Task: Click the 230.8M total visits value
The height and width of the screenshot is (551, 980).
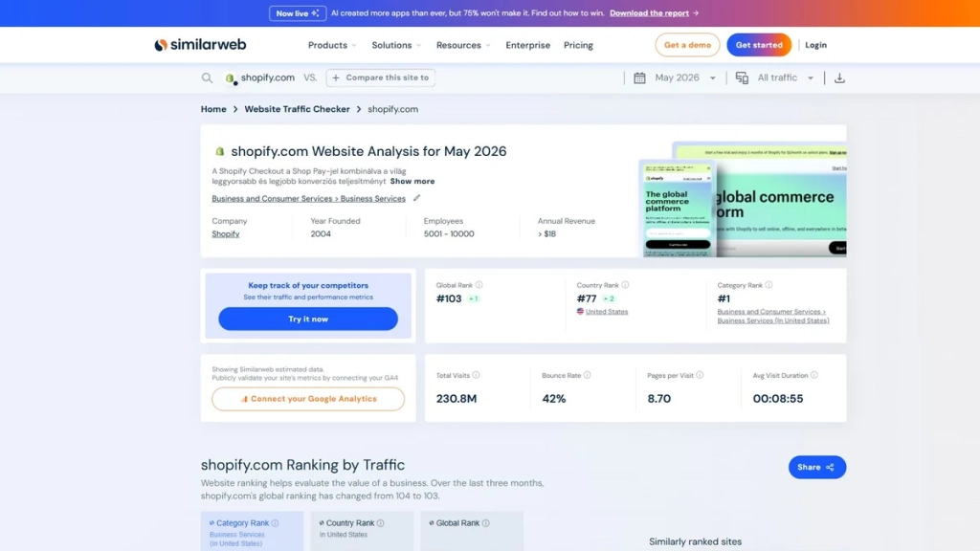Action: (x=457, y=399)
